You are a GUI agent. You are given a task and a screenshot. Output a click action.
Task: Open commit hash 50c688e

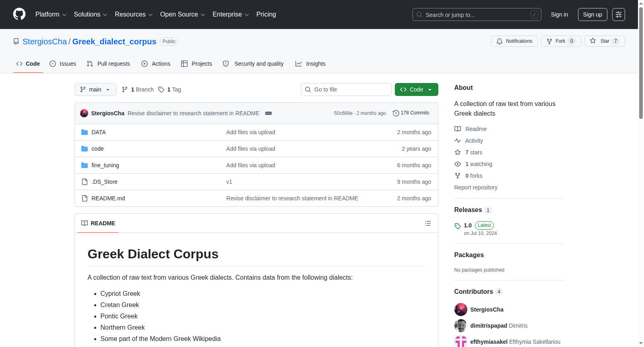(x=343, y=113)
